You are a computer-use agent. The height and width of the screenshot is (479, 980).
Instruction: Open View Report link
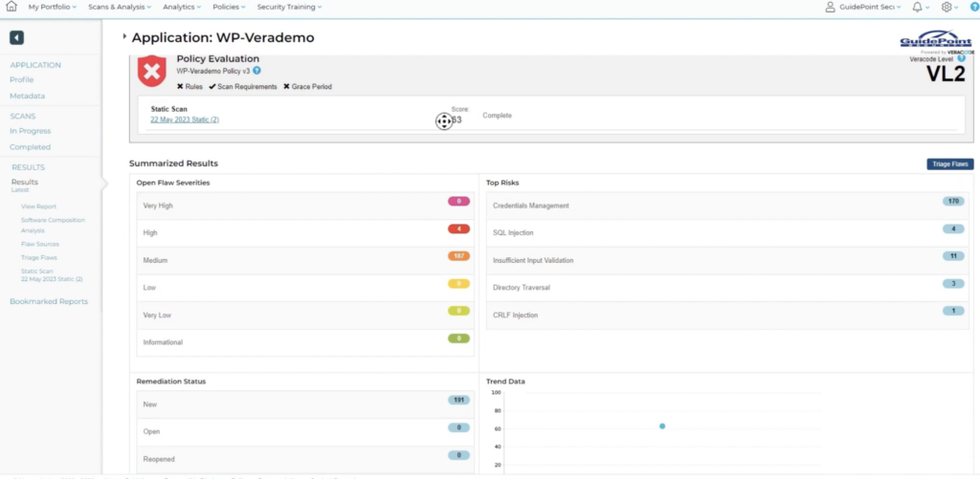coord(38,207)
